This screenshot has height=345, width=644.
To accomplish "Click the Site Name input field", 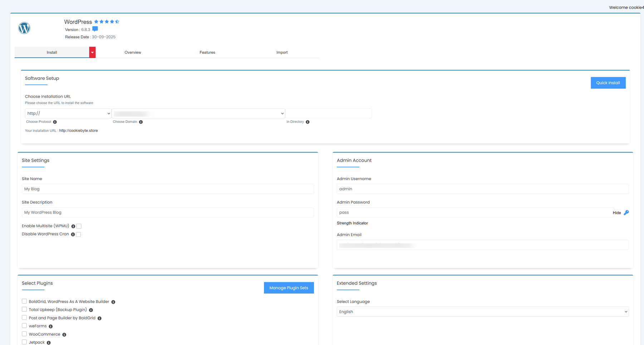I will [x=167, y=189].
